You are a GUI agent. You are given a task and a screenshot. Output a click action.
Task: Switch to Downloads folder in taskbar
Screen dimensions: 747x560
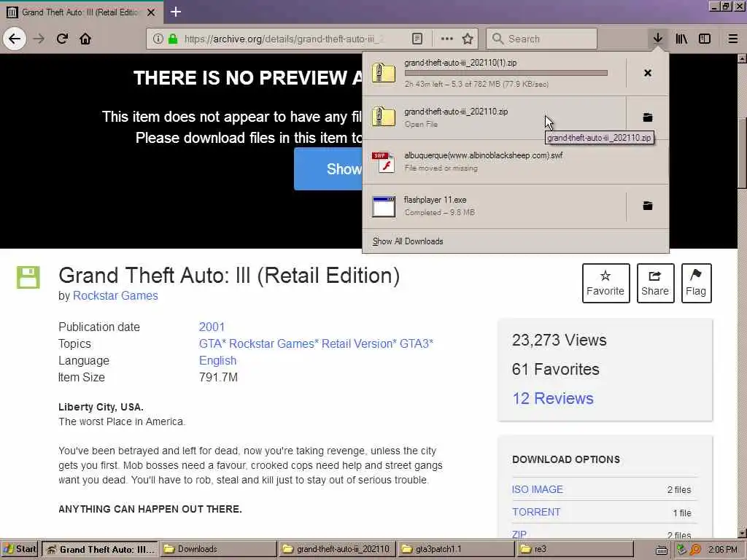pos(218,550)
